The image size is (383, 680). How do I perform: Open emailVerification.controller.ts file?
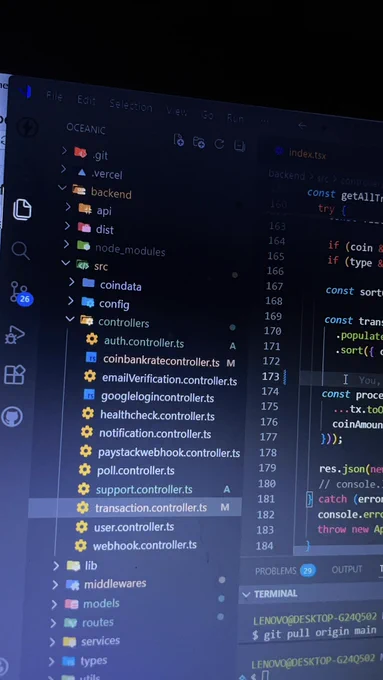click(x=169, y=379)
